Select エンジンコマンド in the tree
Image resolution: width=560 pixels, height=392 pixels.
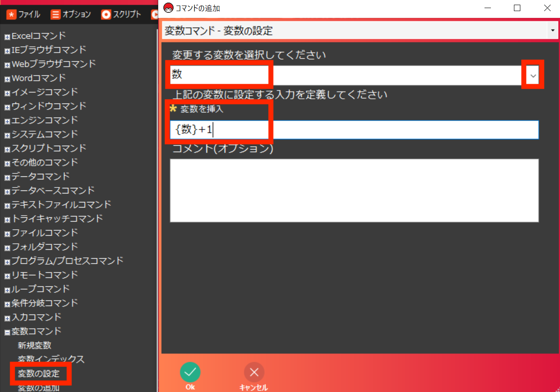pyautogui.click(x=45, y=120)
